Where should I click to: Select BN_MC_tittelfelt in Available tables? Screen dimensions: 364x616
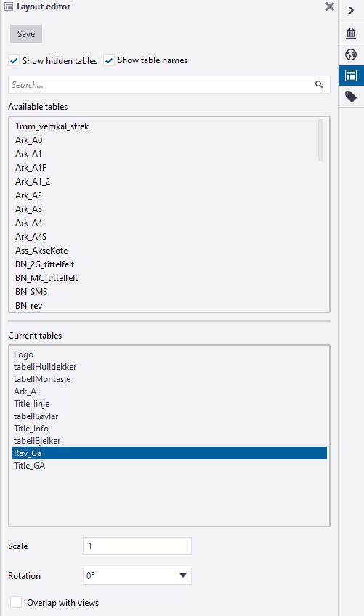coord(46,278)
